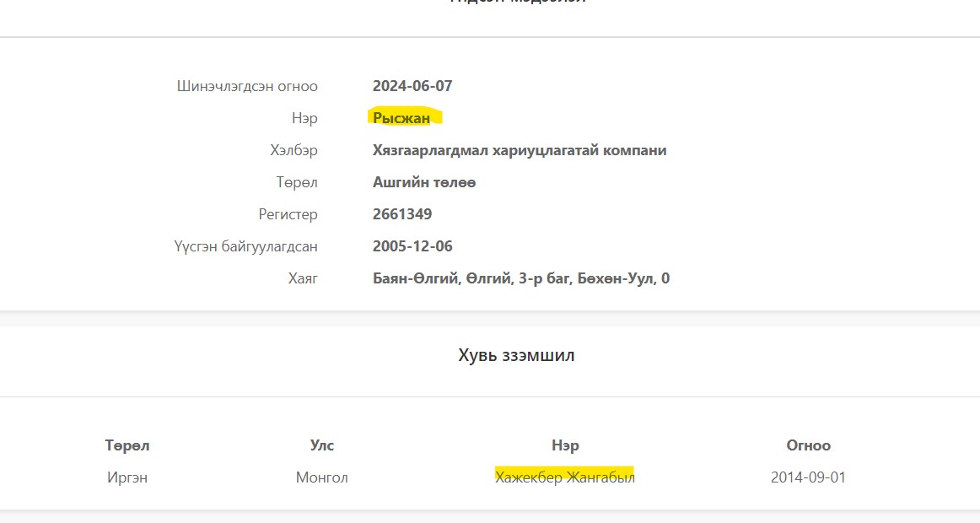Click the updated date value 2024-06-07
Viewport: 980px width, 523px height.
[x=413, y=86]
